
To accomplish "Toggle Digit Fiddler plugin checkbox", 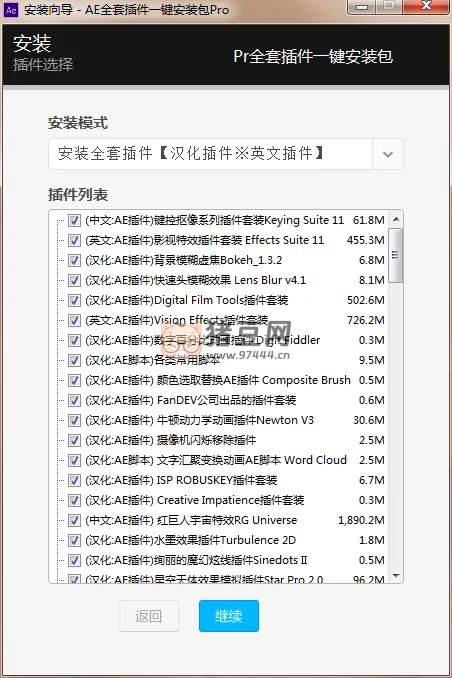I will pyautogui.click(x=74, y=340).
